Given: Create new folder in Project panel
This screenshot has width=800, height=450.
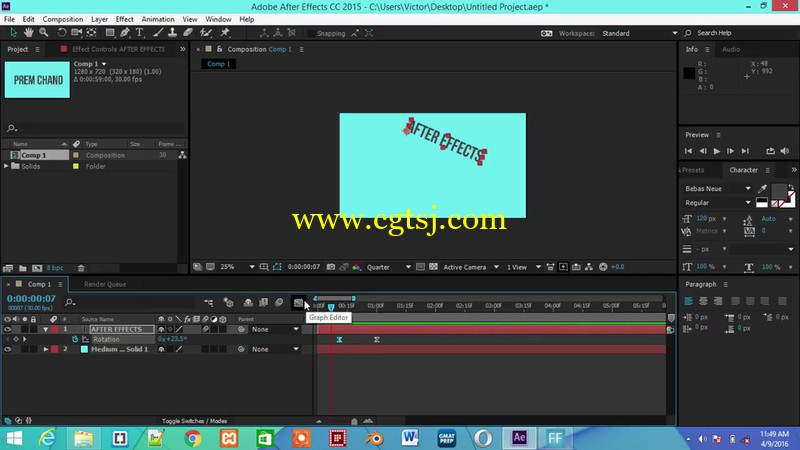Looking at the screenshot, I should [22, 268].
